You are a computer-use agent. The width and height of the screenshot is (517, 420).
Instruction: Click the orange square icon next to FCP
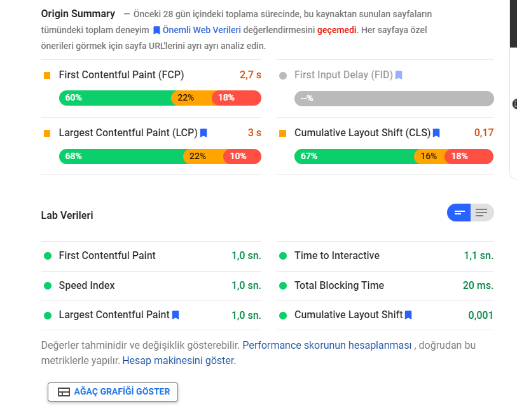pyautogui.click(x=47, y=76)
